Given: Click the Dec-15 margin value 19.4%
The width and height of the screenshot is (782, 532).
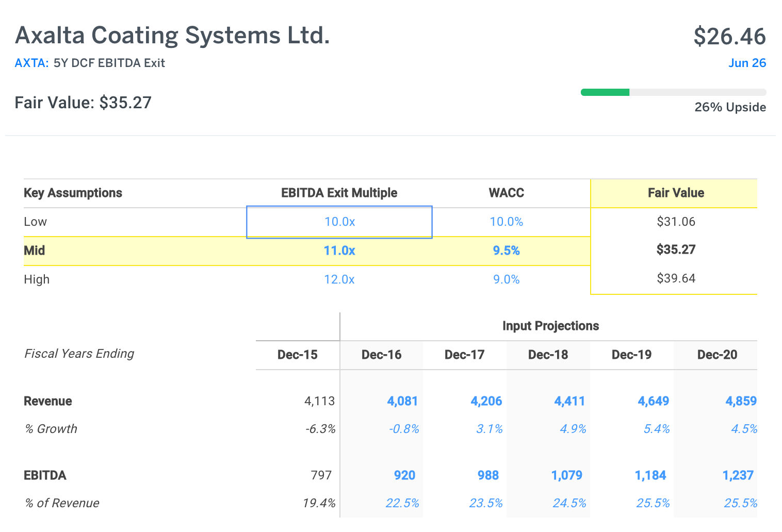Looking at the screenshot, I should tap(319, 503).
